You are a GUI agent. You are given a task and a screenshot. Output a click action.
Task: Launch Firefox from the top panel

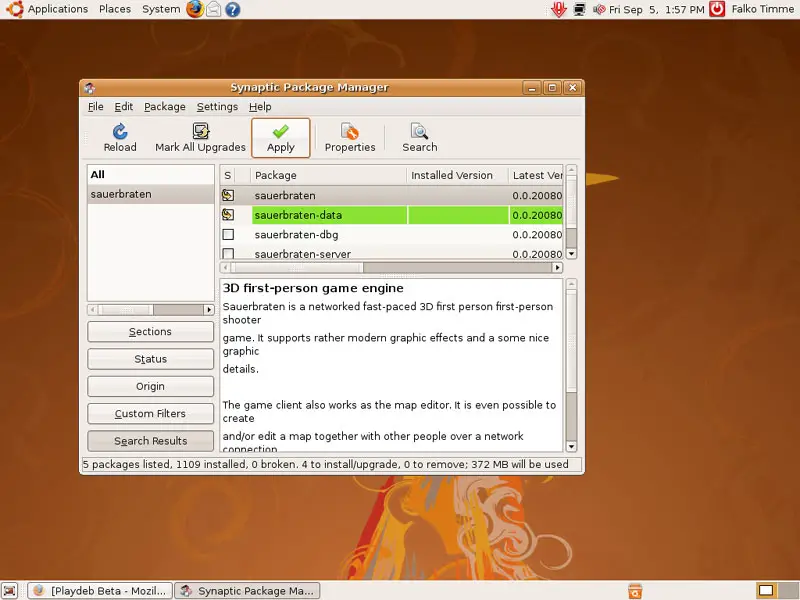[x=194, y=9]
